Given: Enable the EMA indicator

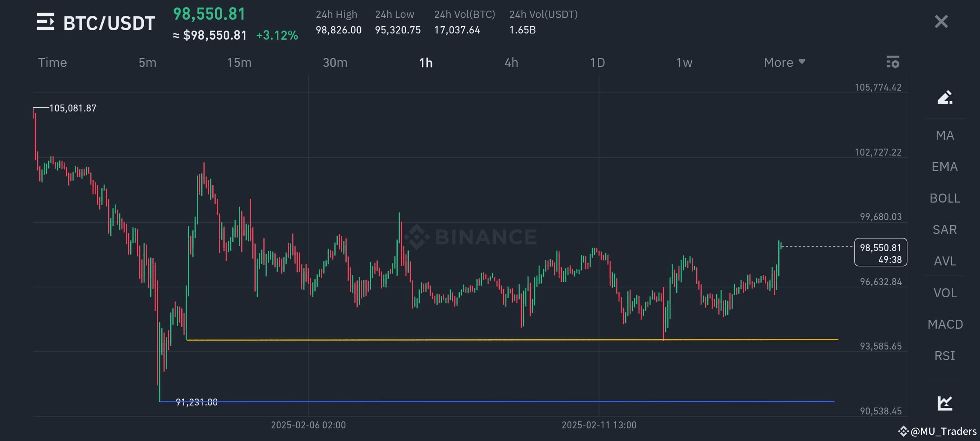Looking at the screenshot, I should tap(945, 167).
